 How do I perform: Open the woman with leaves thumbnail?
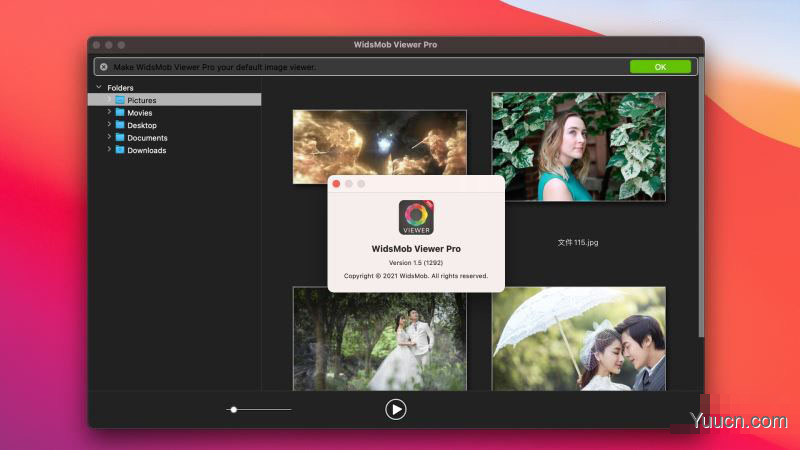point(578,146)
